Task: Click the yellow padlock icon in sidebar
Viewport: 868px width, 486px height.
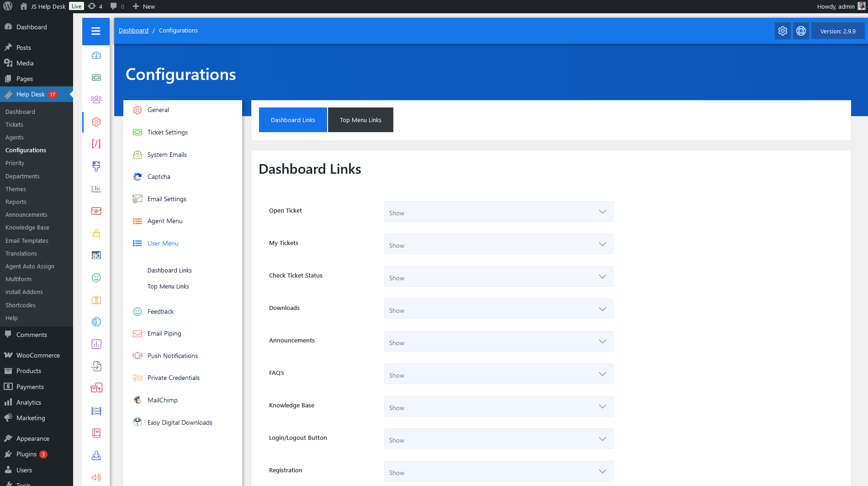Action: (x=96, y=233)
